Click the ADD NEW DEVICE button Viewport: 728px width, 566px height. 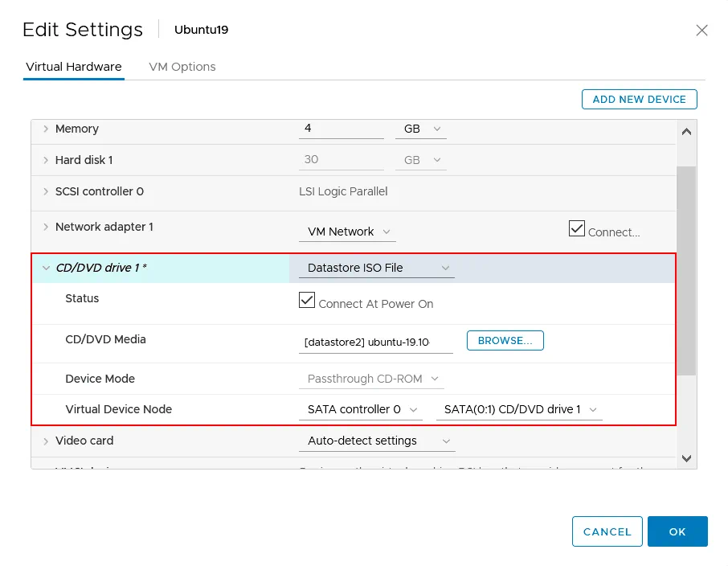point(639,99)
